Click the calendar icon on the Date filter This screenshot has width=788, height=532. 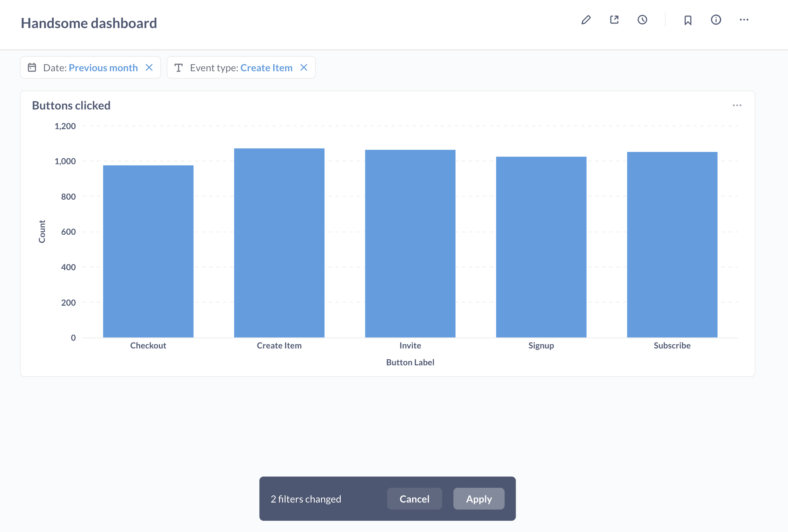(x=32, y=67)
